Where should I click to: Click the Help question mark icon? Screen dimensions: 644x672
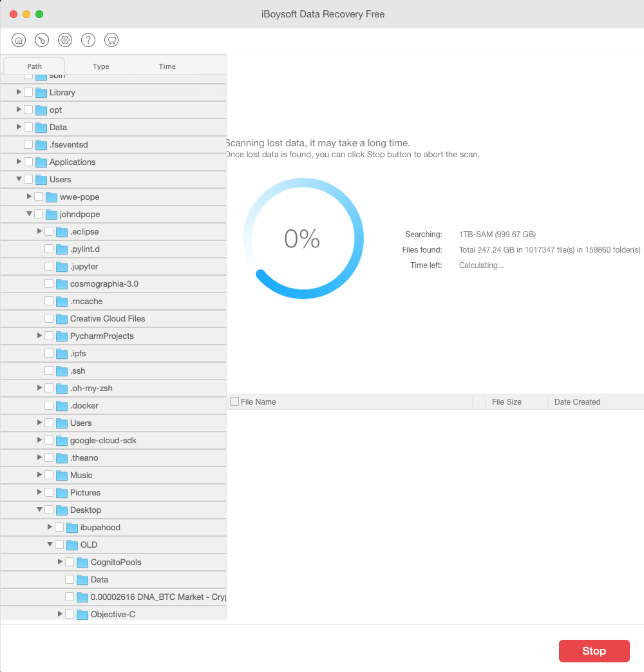tap(88, 39)
